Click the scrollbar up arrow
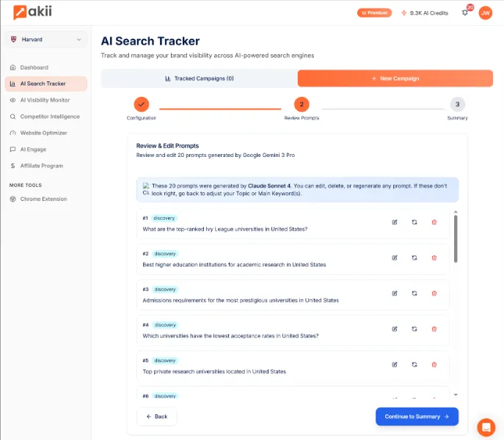504x440 pixels. (456, 212)
